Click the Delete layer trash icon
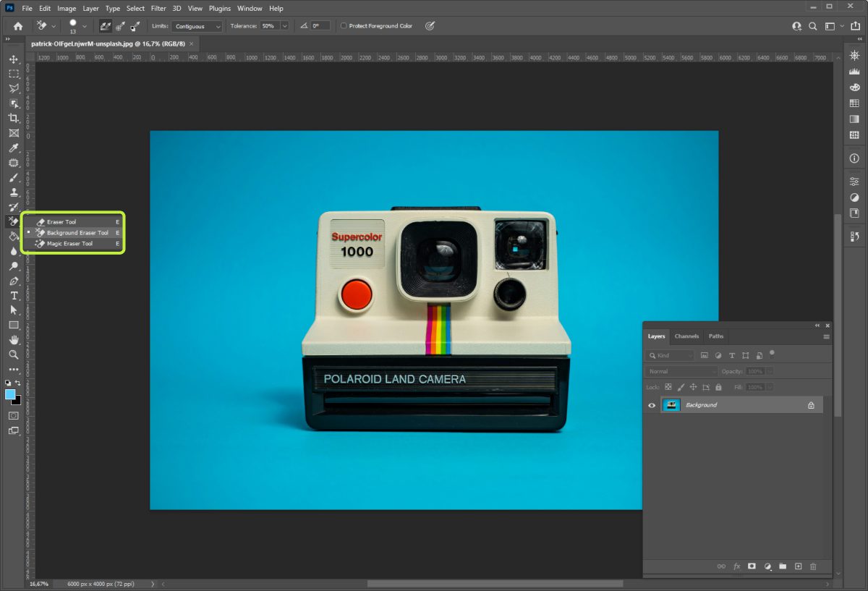Screen dimensions: 868x591 813,566
